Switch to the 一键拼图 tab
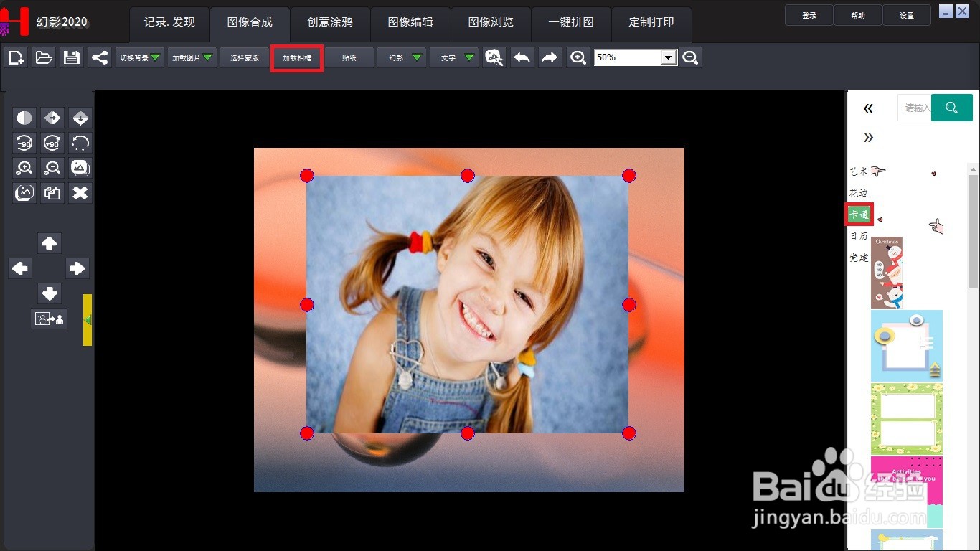This screenshot has height=551, width=980. pos(571,22)
